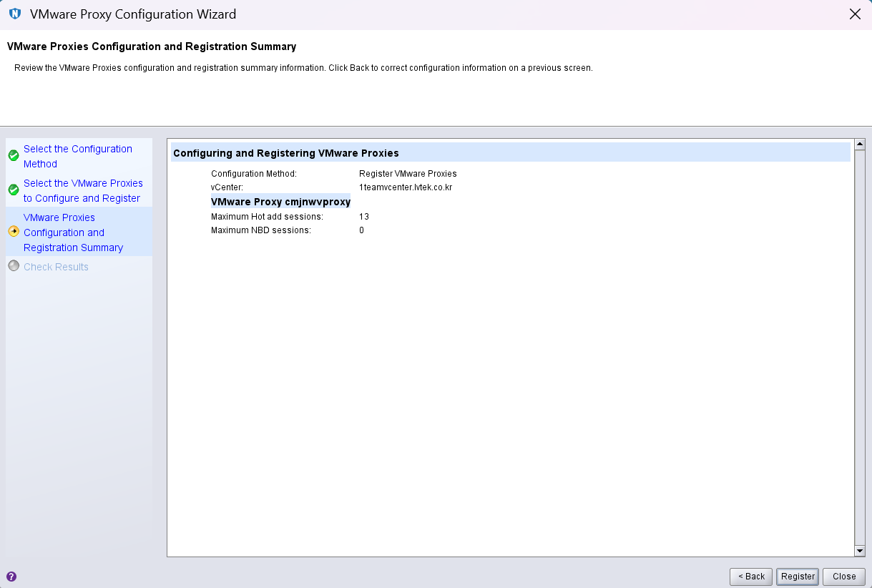Click the Maximum NBD sessions label
Viewport: 872px width, 588px height.
[x=261, y=230]
